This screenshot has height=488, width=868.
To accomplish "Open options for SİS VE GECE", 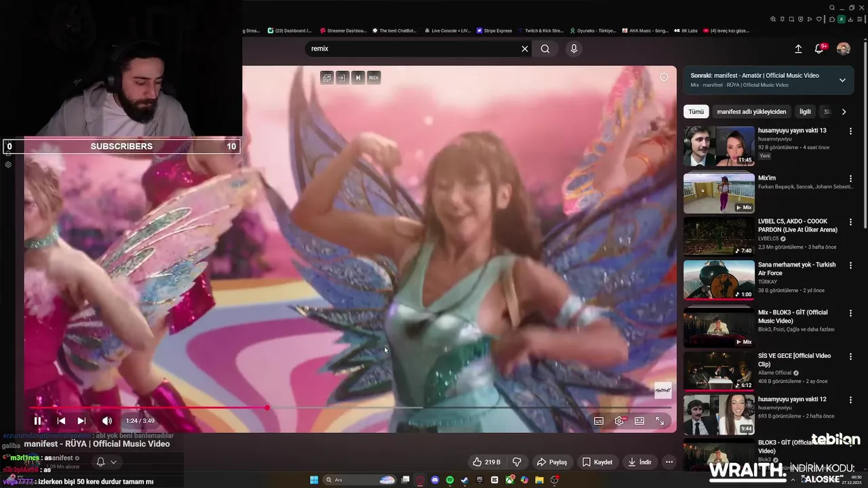I will tap(850, 357).
